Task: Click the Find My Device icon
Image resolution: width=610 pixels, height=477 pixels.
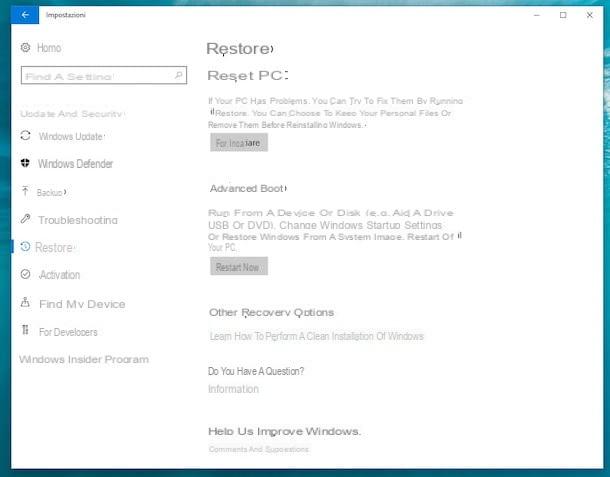Action: pyautogui.click(x=25, y=302)
